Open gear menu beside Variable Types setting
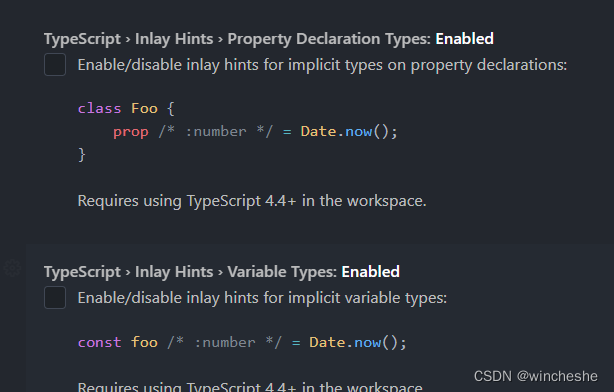Viewport: 614px width, 392px height. coord(12,268)
